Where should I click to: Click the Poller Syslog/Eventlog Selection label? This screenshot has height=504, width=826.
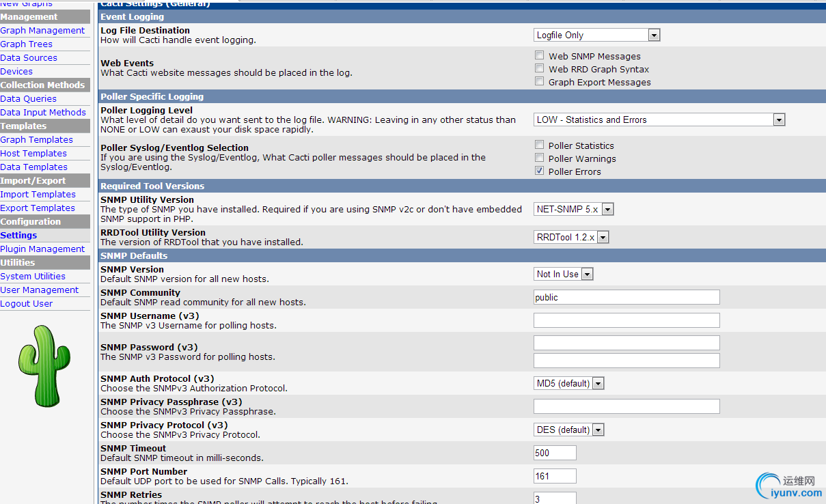point(174,148)
